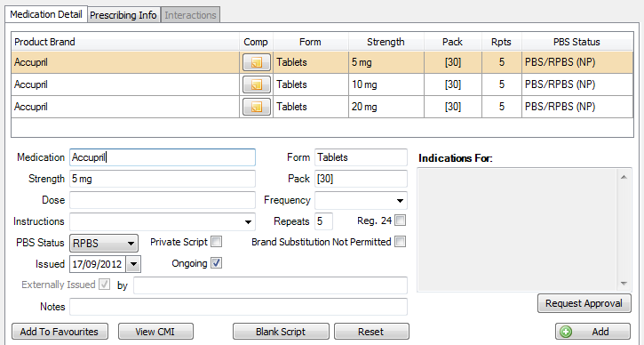This screenshot has width=644, height=345.
Task: Toggle the Externally Issued checkbox
Action: pos(104,285)
